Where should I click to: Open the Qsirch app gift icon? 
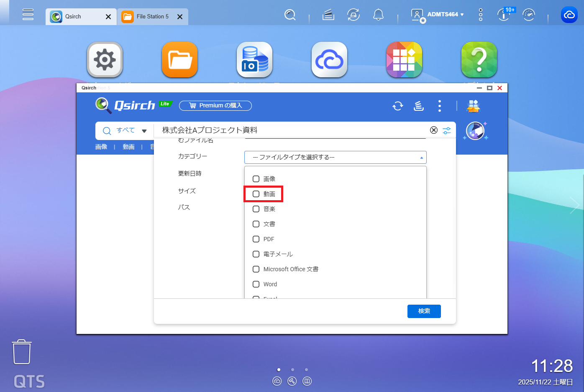pos(473,106)
